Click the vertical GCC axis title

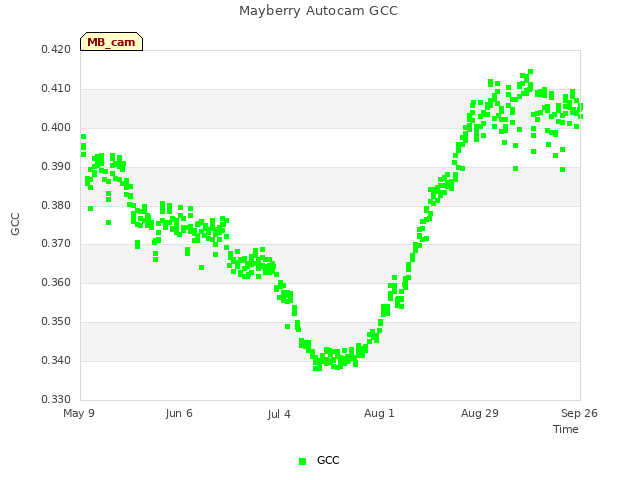(15, 224)
